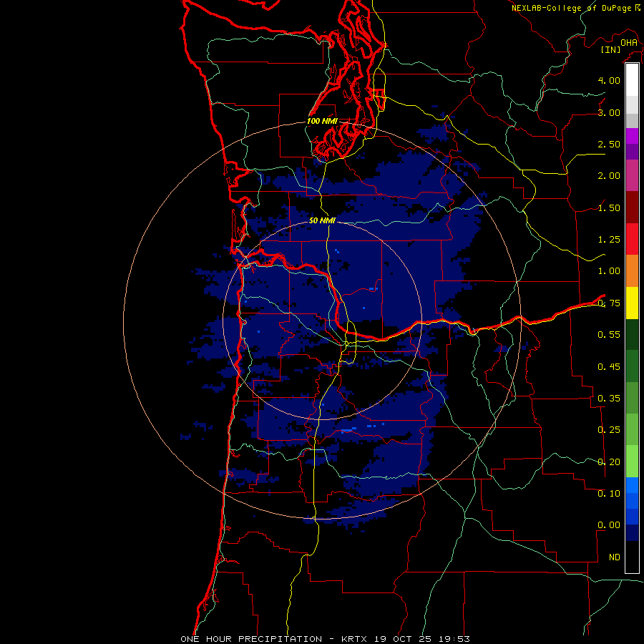Viewport: 644px width, 644px height.
Task: Click the 3.00 legend value
Action: [x=609, y=112]
